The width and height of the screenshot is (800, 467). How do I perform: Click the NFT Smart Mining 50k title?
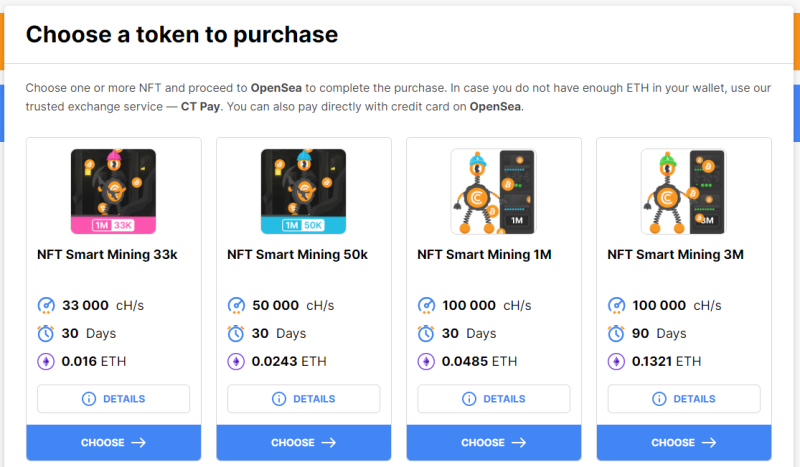click(x=297, y=254)
